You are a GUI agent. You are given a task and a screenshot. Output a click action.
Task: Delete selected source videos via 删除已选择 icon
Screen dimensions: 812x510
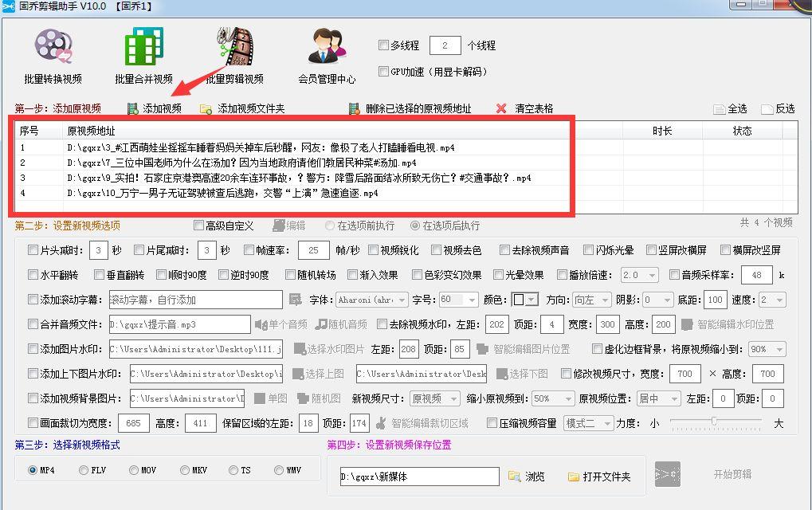(353, 108)
